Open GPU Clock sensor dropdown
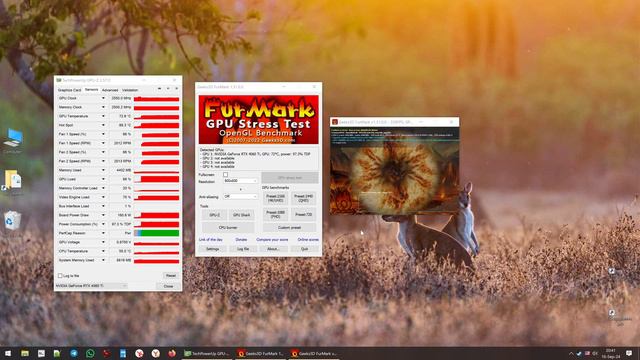This screenshot has width=640, height=360. 103,98
